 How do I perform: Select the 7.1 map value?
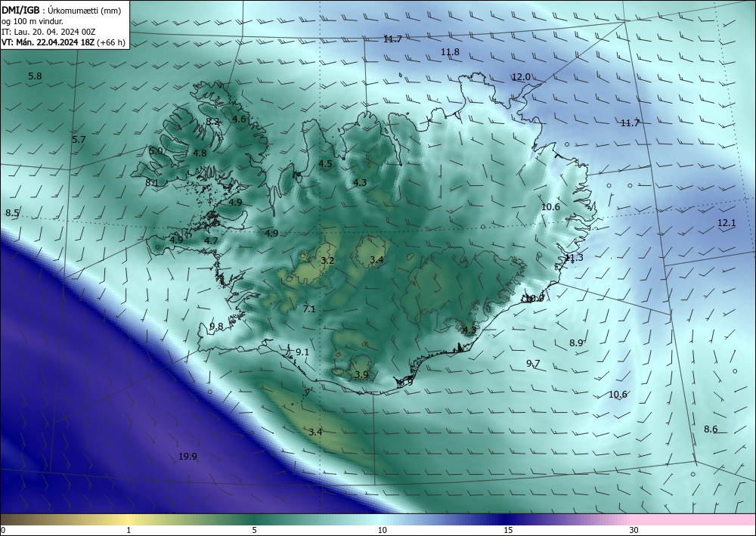309,309
